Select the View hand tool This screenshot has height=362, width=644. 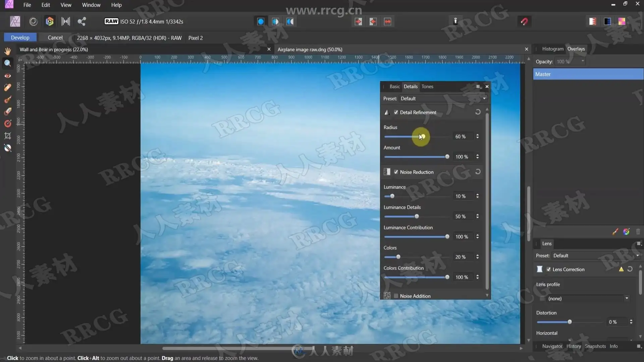point(8,51)
